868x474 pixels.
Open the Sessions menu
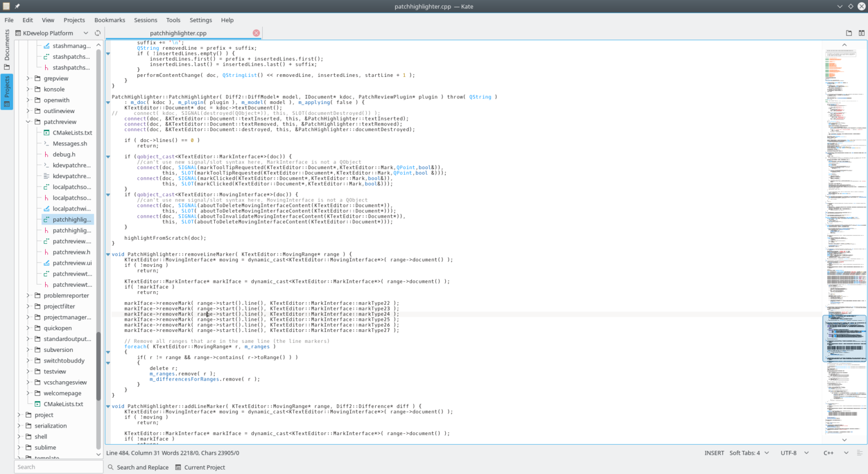pos(145,20)
